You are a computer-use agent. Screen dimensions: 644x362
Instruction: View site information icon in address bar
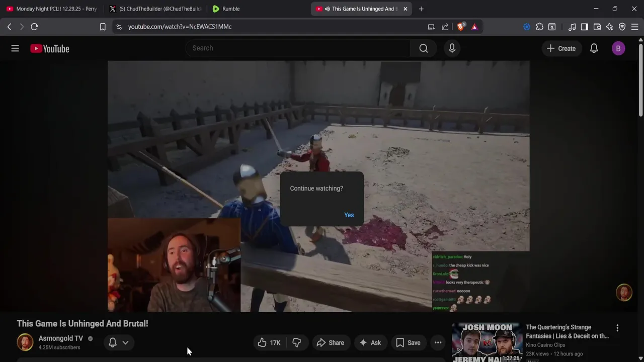119,27
